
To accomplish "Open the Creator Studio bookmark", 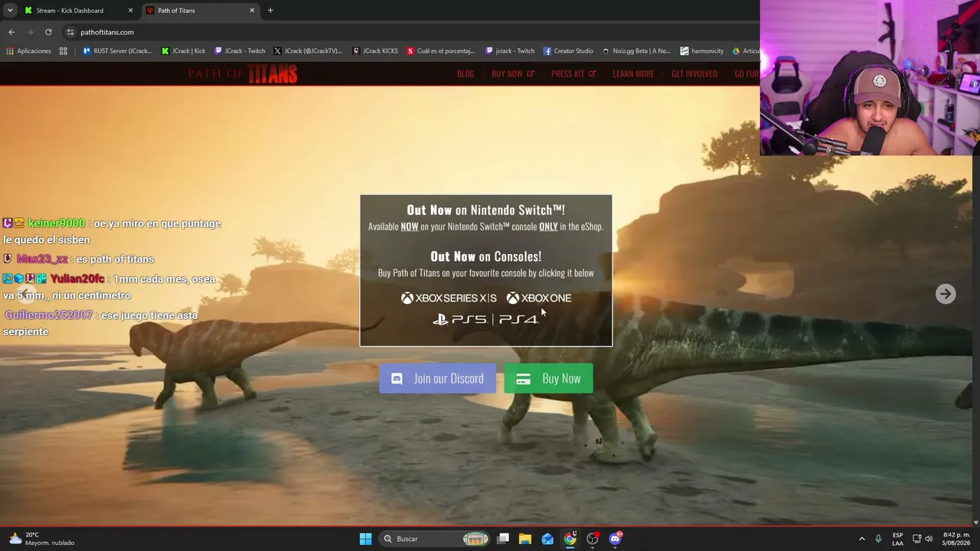I will pyautogui.click(x=568, y=51).
